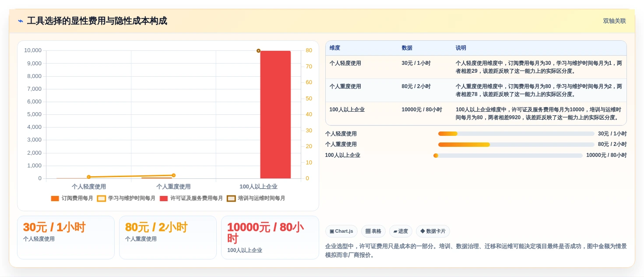Click the 进度 tag
The image size is (644, 277).
(x=401, y=231)
